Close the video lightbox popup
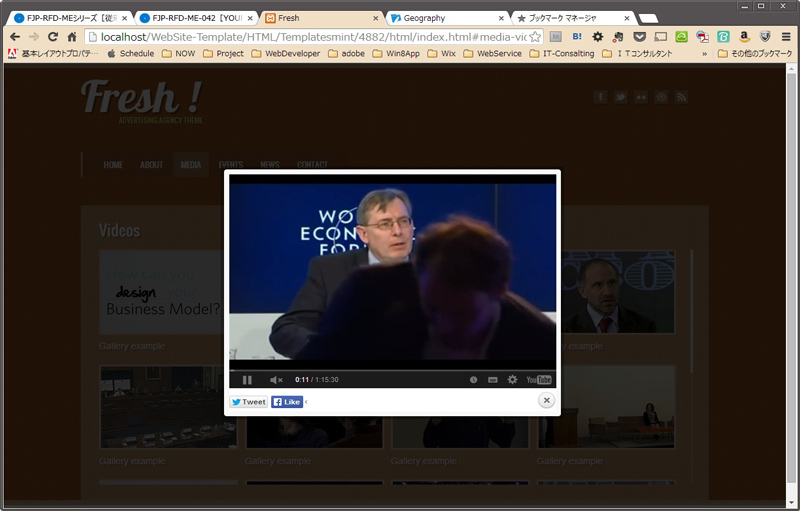800x511 pixels. 546,400
